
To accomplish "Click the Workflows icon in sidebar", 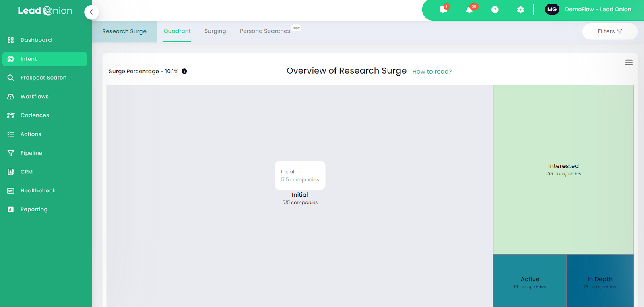I will pos(11,97).
